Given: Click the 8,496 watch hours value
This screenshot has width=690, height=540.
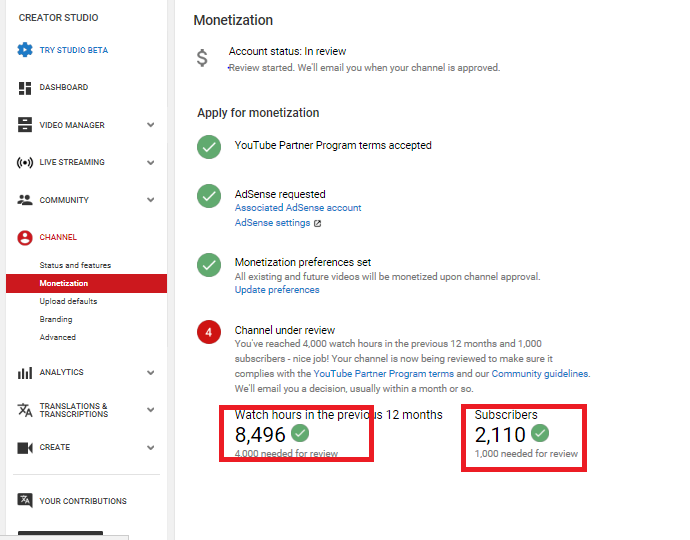Looking at the screenshot, I should [260, 435].
